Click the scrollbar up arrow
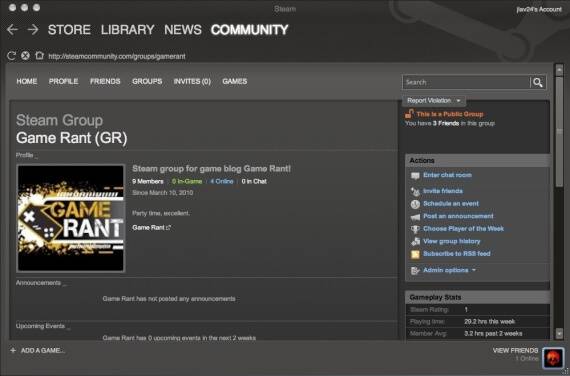 click(559, 70)
